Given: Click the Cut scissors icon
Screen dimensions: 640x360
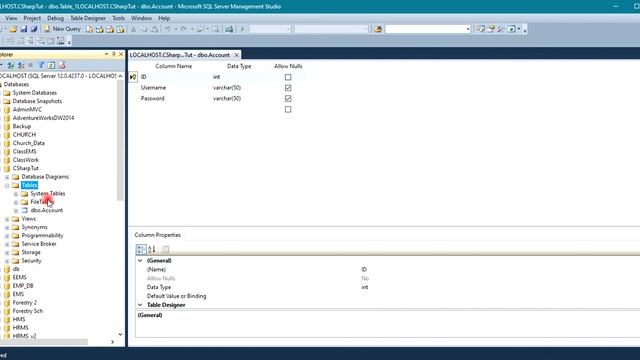Looking at the screenshot, I should tap(133, 29).
